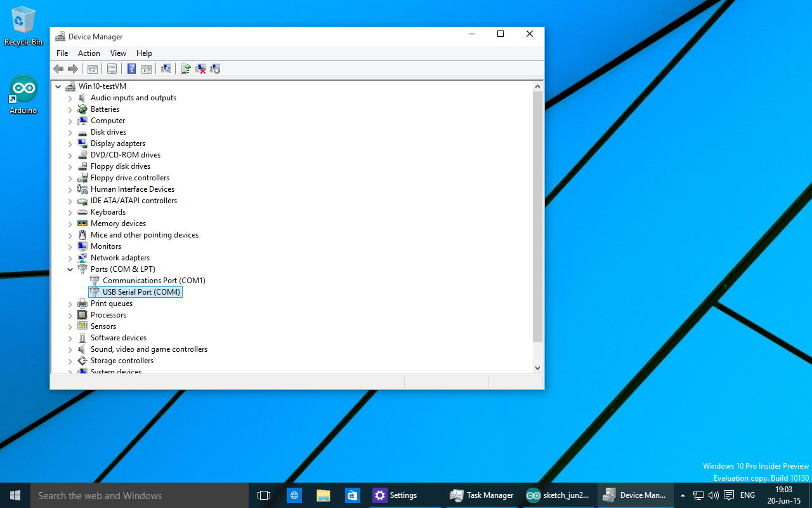
Task: Click the Uninstall device red X icon
Action: tap(200, 69)
